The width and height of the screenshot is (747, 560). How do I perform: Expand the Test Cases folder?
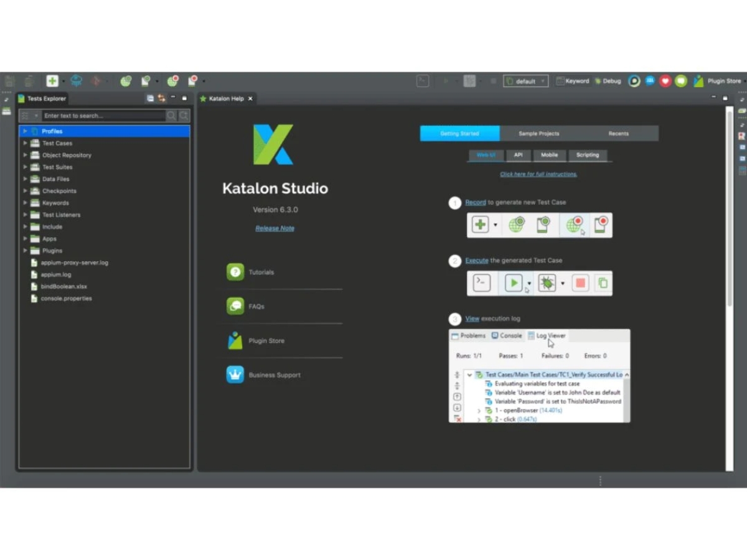pyautogui.click(x=25, y=143)
